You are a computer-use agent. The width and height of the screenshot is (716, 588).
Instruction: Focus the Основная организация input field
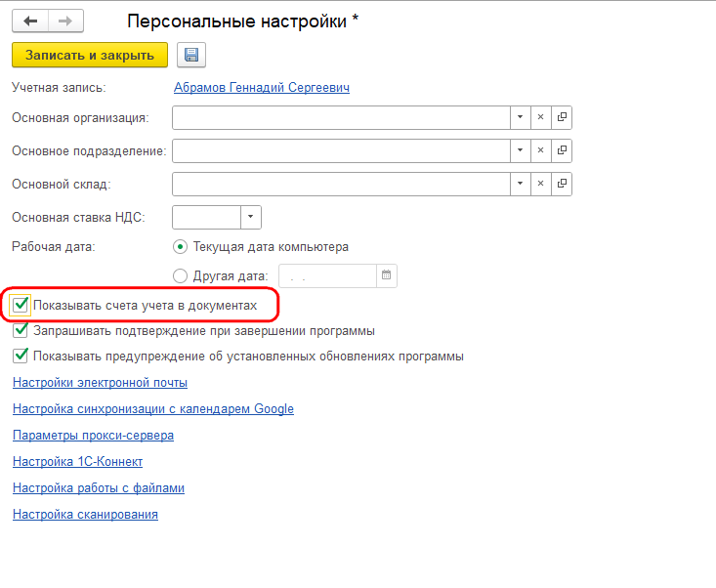[341, 117]
